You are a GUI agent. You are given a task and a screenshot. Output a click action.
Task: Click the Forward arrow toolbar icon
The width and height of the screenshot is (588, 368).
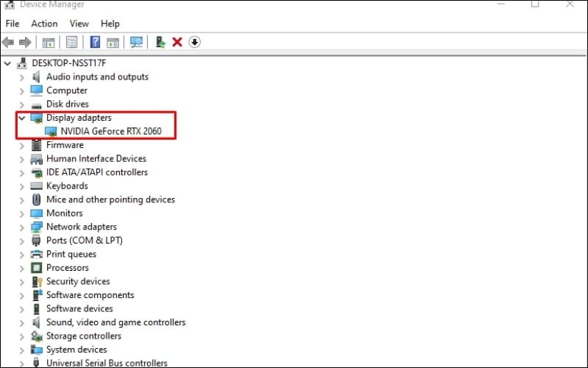tap(25, 42)
